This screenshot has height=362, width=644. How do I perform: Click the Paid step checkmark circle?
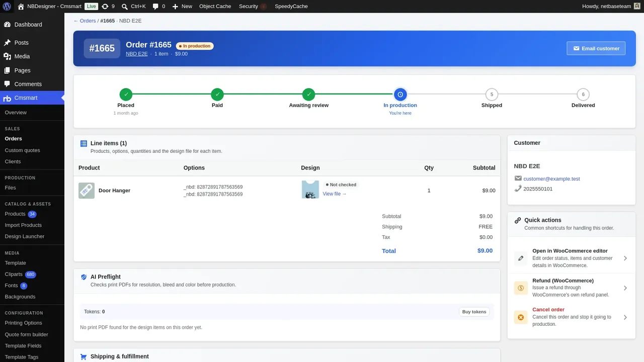tap(217, 94)
